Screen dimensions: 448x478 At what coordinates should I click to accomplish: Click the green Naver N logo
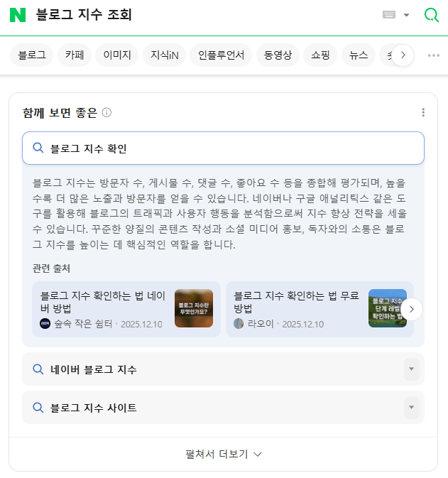pyautogui.click(x=18, y=15)
